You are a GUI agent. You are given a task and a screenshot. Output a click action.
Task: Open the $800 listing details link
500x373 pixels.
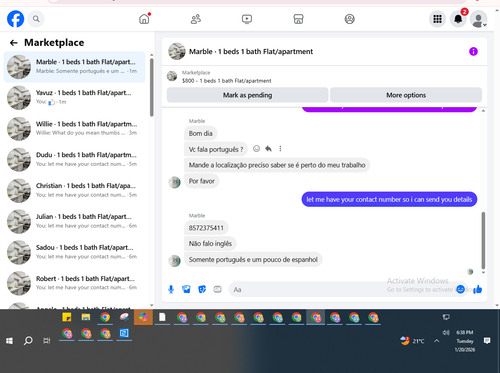[226, 80]
